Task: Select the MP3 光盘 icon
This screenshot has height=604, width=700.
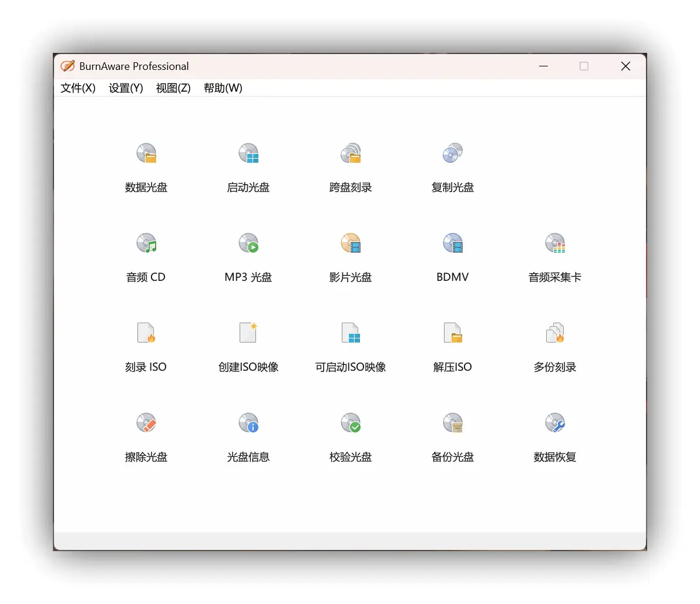Action: click(x=248, y=243)
